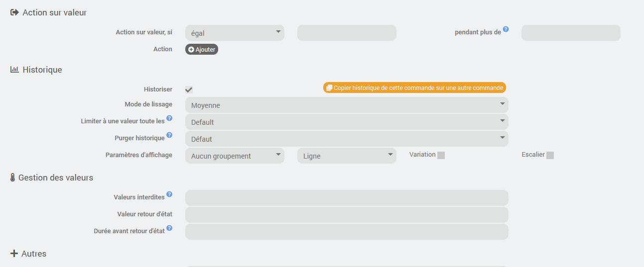Click the Historique chart icon
The height and width of the screenshot is (267, 644).
click(x=14, y=70)
